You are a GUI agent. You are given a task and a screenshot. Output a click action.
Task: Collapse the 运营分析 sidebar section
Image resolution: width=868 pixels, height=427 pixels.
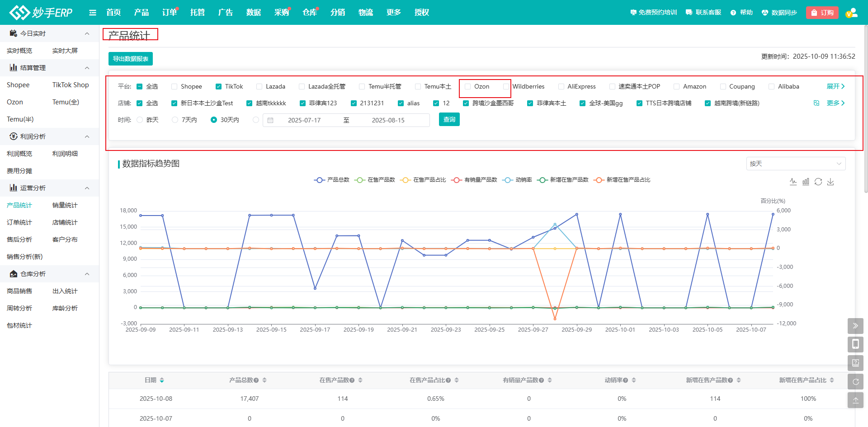point(87,188)
